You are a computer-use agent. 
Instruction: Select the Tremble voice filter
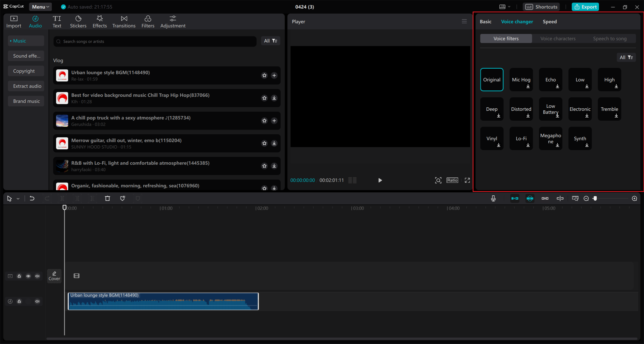[610, 109]
